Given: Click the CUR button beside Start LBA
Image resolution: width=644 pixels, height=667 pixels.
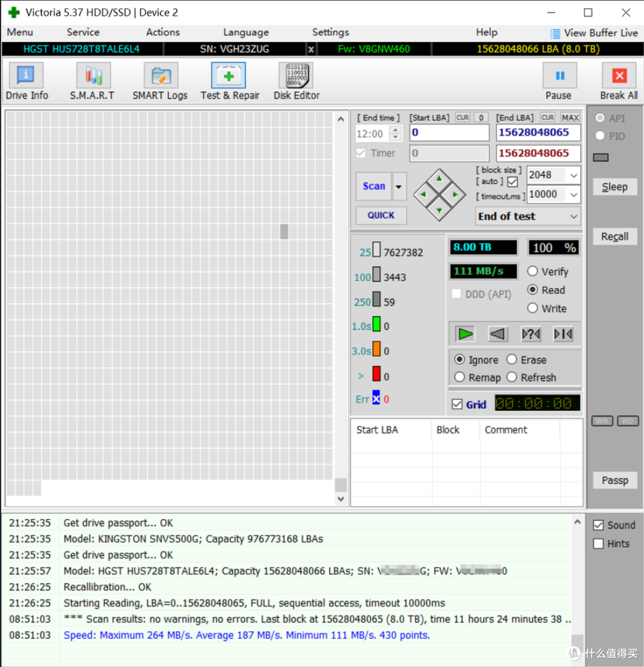Looking at the screenshot, I should tap(462, 117).
